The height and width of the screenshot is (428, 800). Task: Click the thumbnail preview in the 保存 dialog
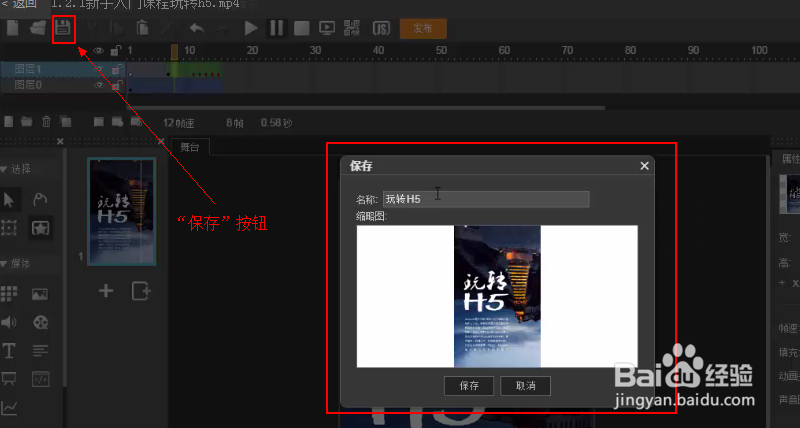click(x=497, y=296)
